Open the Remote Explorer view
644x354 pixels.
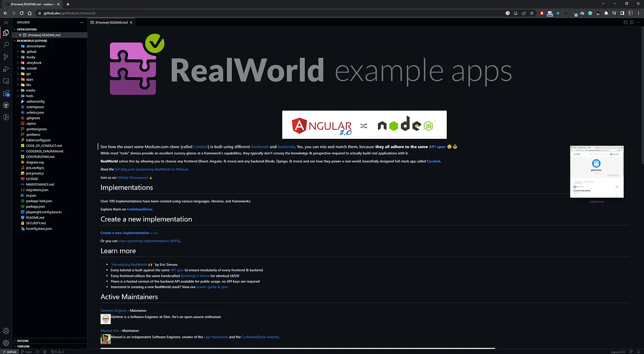tap(6, 82)
